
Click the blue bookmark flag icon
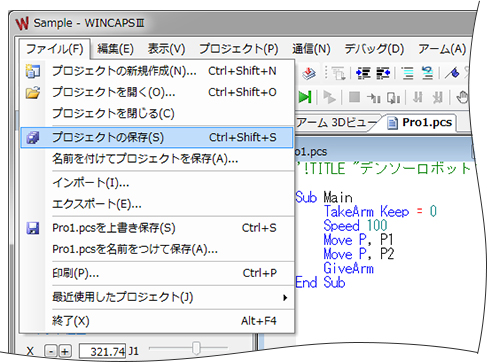452,73
